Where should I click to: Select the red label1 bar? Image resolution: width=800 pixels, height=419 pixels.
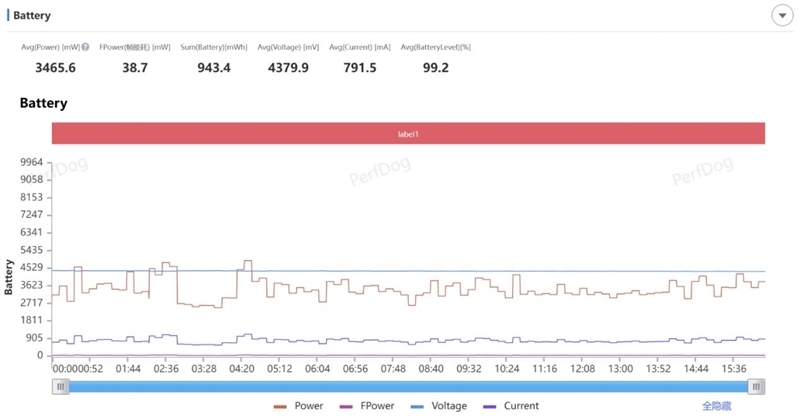pos(408,134)
